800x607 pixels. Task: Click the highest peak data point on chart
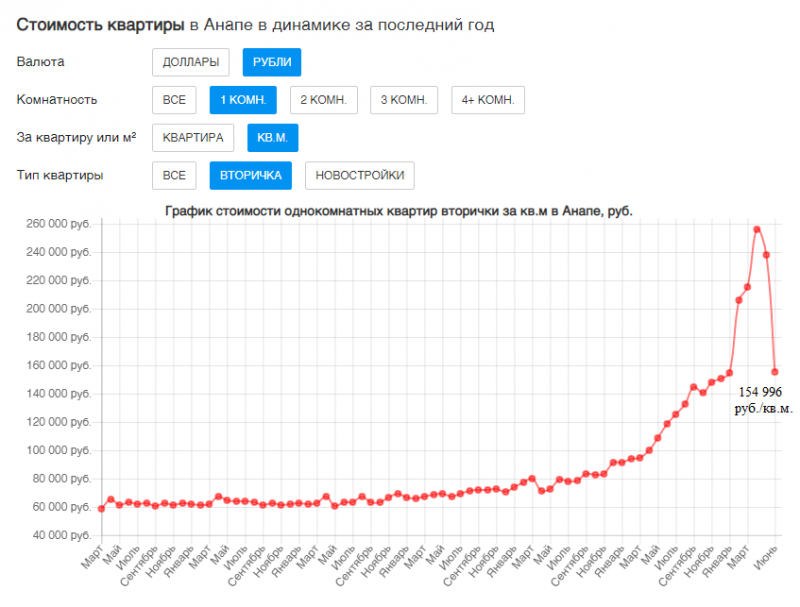click(757, 229)
